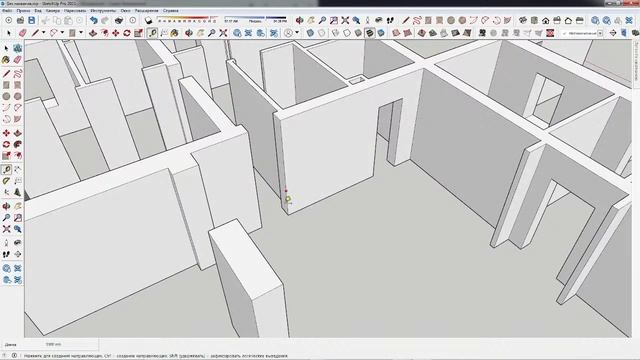Switch to Top view in top toolbar
The width and height of the screenshot is (640, 360).
click(x=534, y=20)
